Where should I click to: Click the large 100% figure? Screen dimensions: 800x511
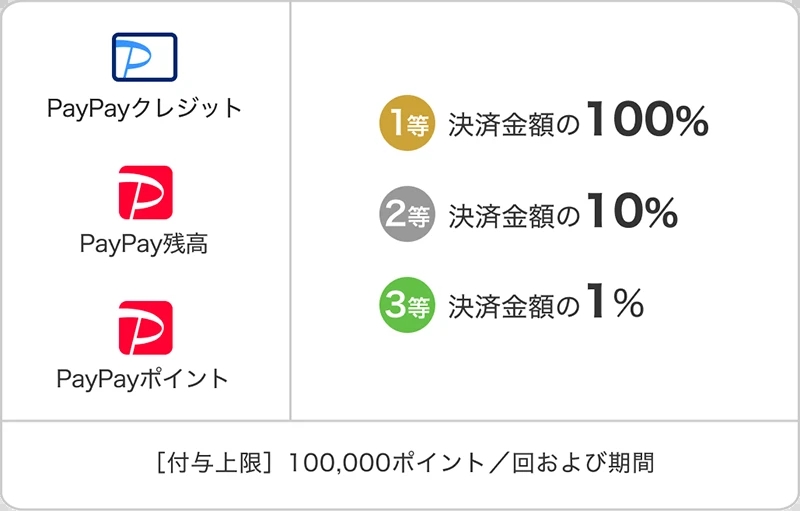point(647,121)
